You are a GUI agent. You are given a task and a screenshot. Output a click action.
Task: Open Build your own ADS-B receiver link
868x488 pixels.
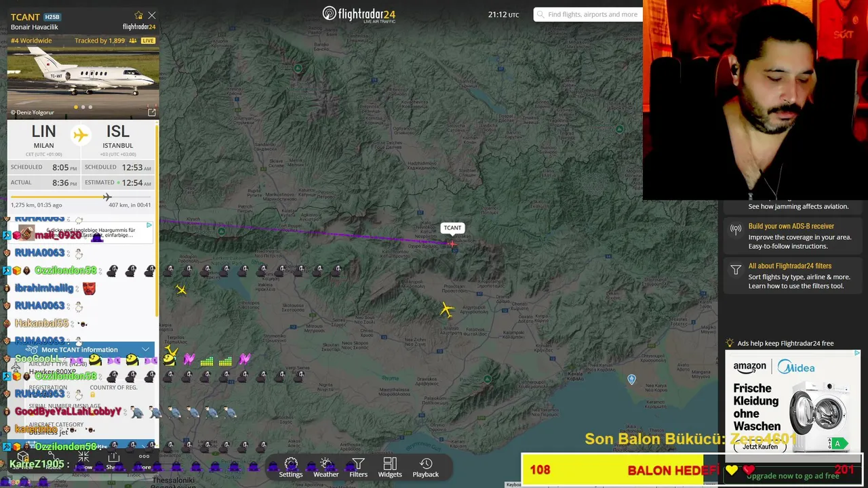click(791, 226)
